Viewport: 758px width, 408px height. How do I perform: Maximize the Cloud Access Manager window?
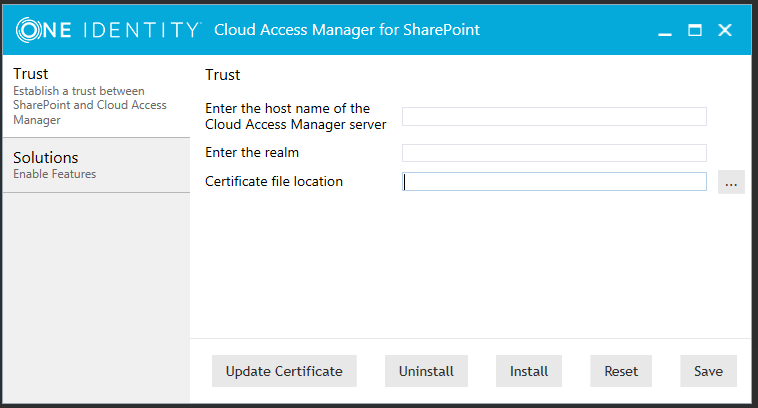[x=695, y=31]
